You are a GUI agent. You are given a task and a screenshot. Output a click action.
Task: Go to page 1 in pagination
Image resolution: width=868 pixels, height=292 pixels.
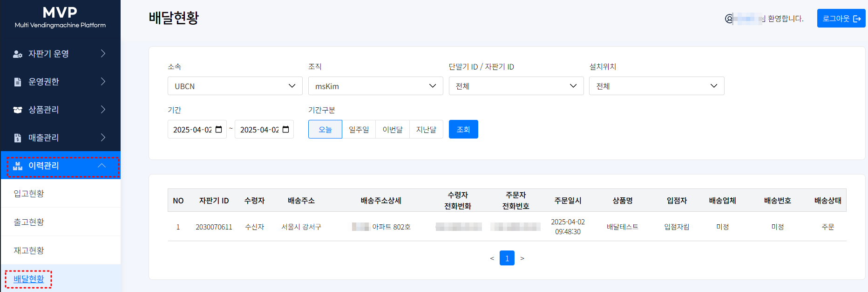pyautogui.click(x=507, y=258)
